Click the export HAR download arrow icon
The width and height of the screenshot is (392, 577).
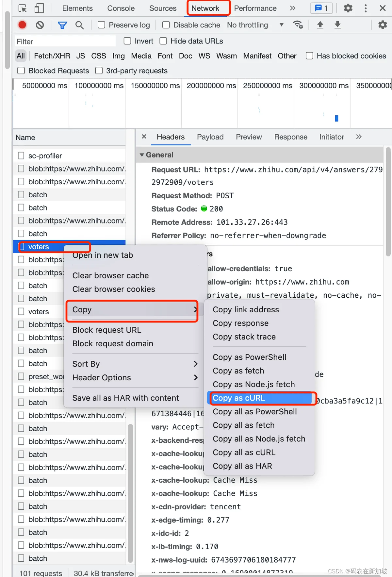(x=337, y=25)
